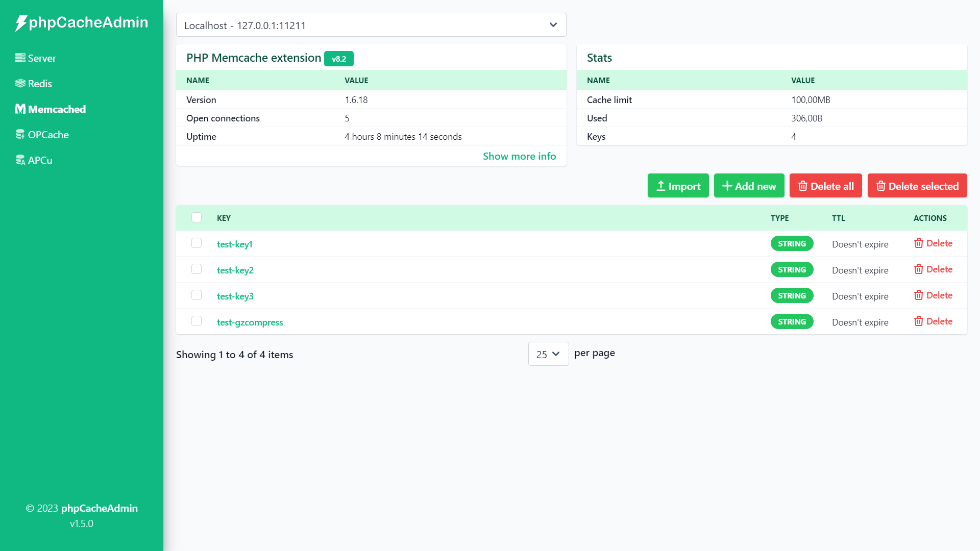Screen dimensions: 980x551
Task: Select the test-gzcompress row checkbox
Action: coord(197,321)
